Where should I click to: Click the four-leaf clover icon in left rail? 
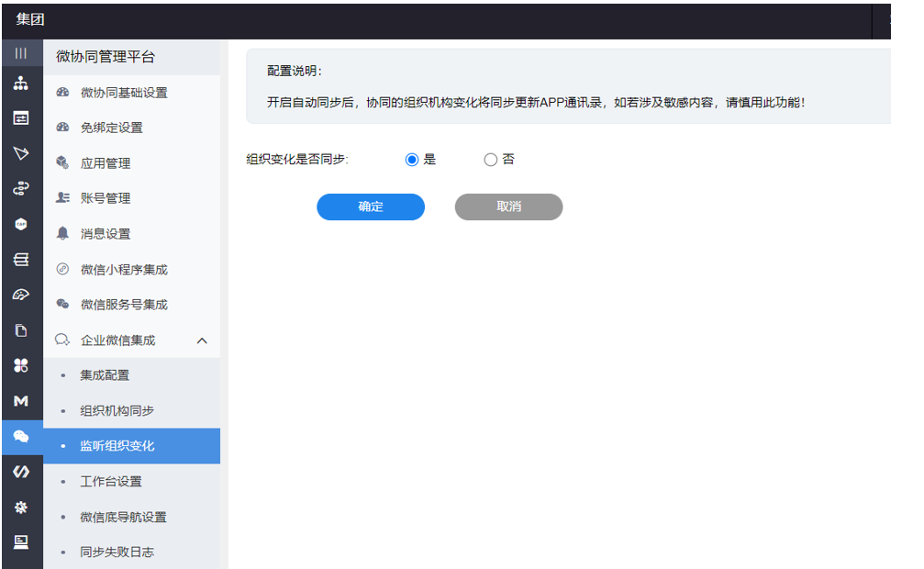pos(20,365)
